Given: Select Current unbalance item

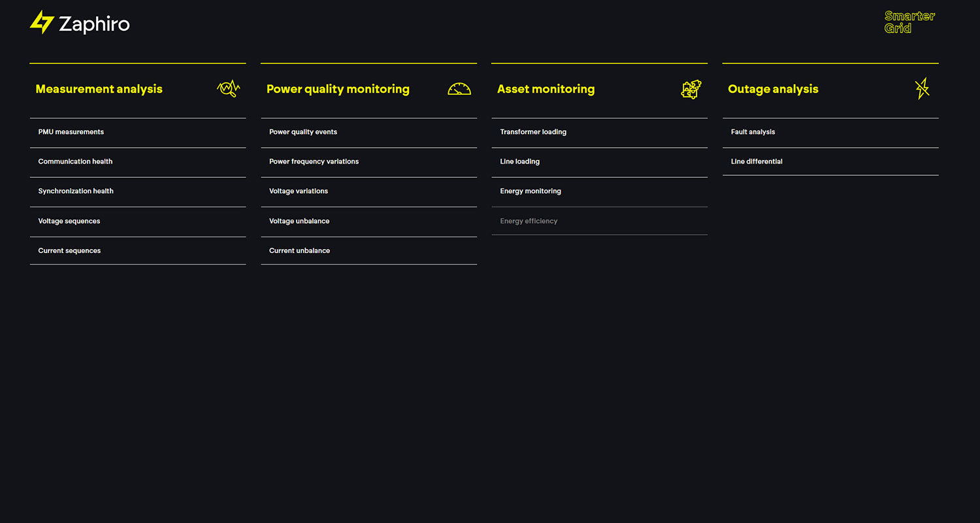Looking at the screenshot, I should (x=299, y=251).
